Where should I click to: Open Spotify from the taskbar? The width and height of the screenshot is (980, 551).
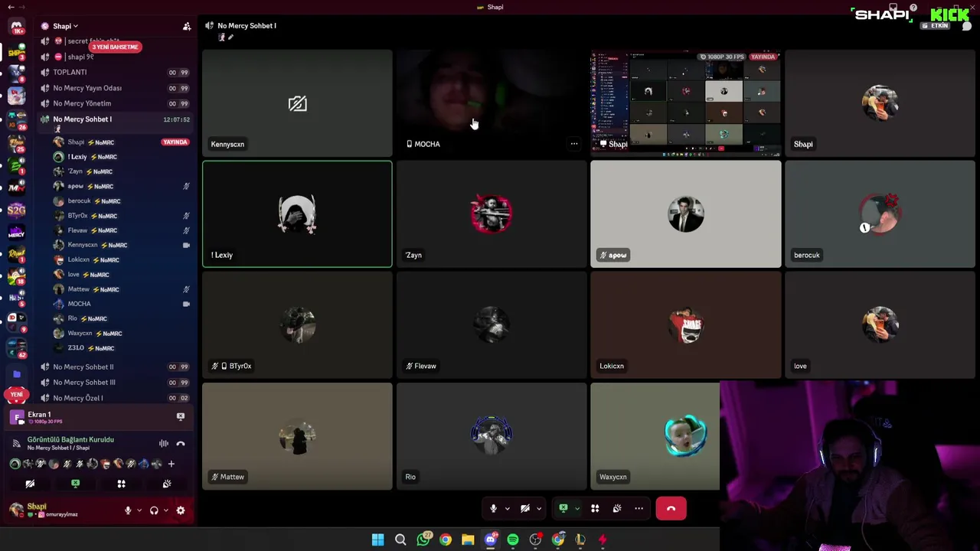(x=513, y=540)
